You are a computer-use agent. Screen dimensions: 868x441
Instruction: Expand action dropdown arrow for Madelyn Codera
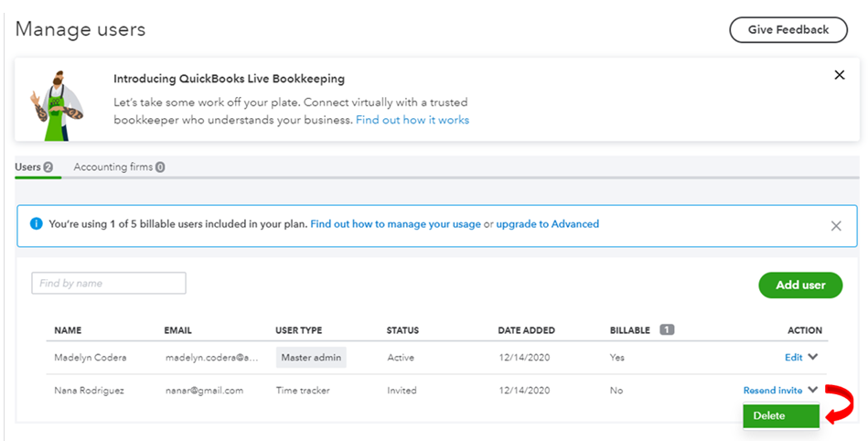(812, 358)
